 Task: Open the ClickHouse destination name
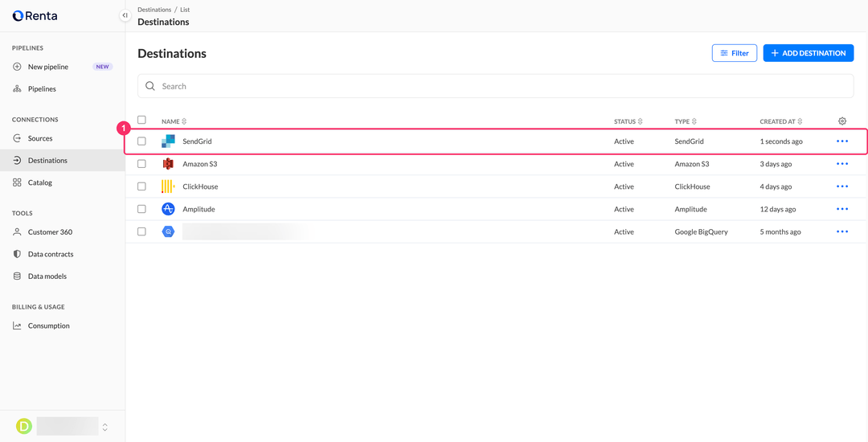click(x=200, y=187)
